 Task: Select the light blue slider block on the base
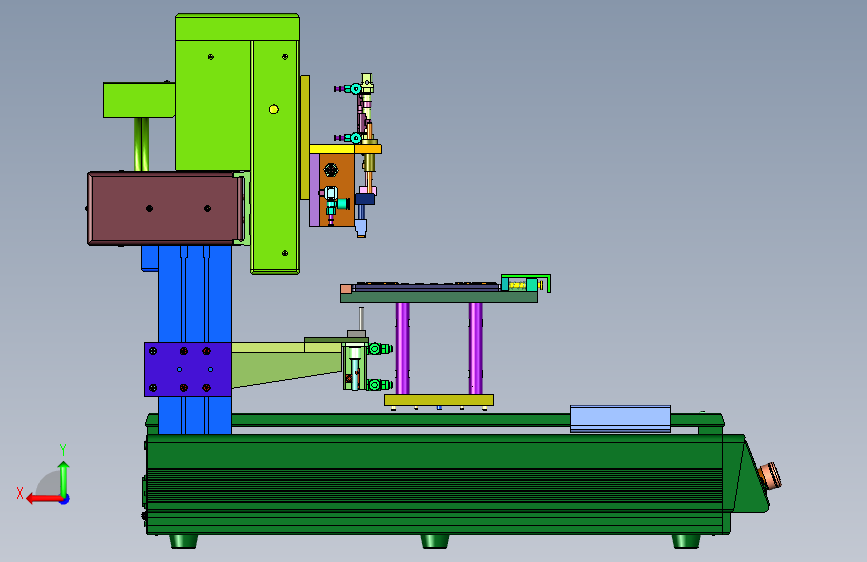coord(620,419)
